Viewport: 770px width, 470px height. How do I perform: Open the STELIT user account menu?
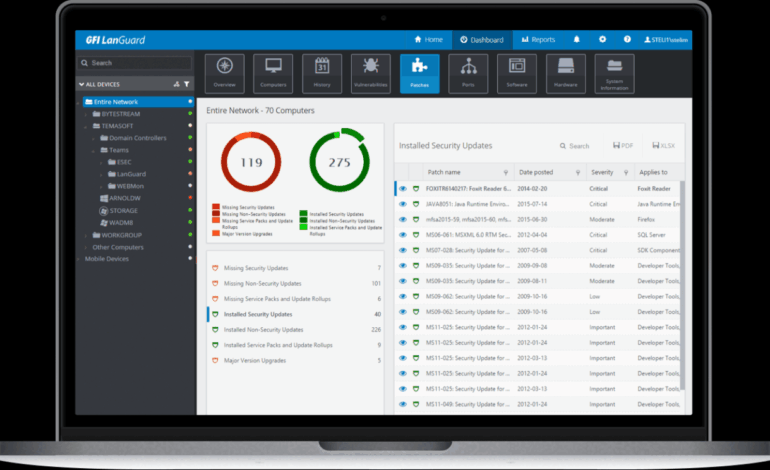click(666, 39)
